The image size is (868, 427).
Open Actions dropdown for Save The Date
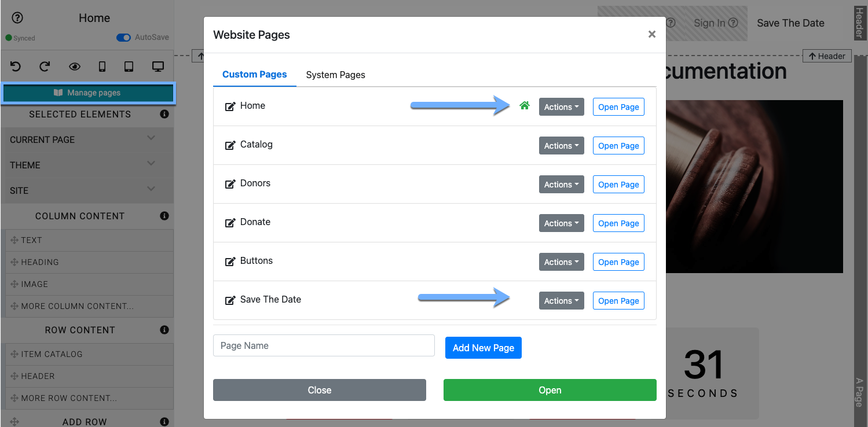(561, 301)
